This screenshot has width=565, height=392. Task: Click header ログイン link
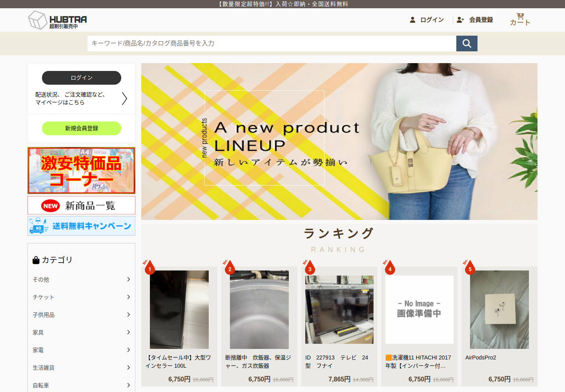(x=432, y=20)
